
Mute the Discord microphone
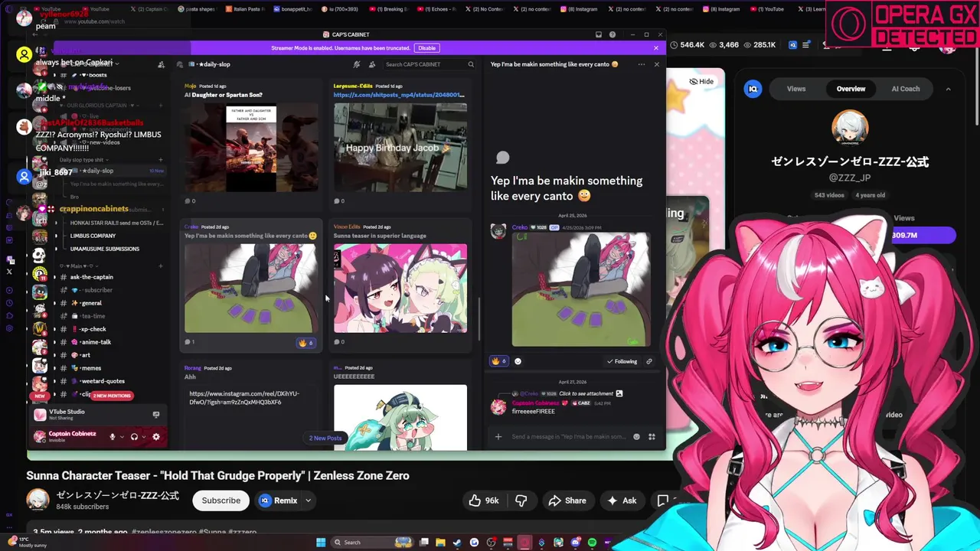point(113,437)
